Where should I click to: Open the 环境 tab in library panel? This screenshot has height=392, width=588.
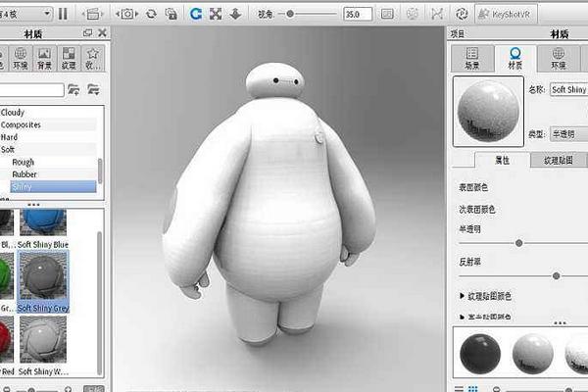(x=21, y=59)
